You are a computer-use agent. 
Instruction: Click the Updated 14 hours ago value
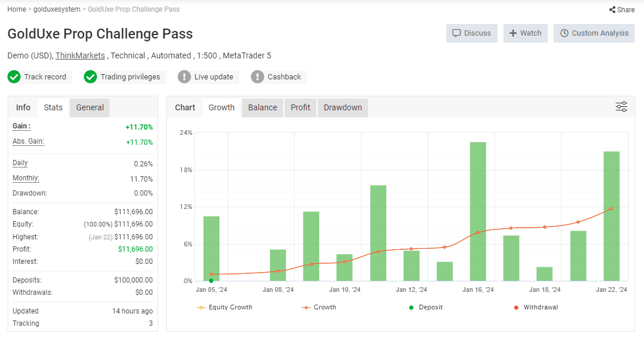pyautogui.click(x=132, y=311)
